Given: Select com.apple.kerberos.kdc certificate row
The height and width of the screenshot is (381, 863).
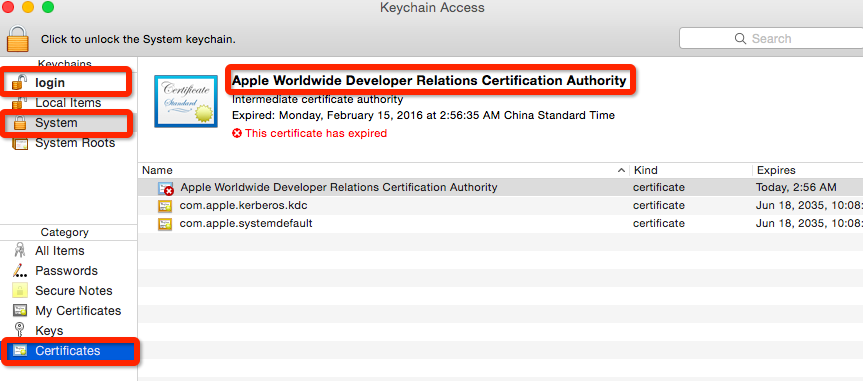Looking at the screenshot, I should tap(500, 205).
